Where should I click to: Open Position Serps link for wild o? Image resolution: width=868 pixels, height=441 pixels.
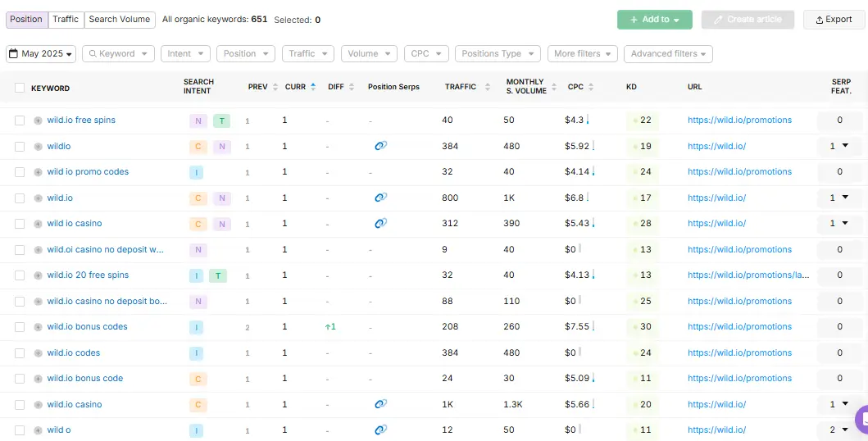380,430
